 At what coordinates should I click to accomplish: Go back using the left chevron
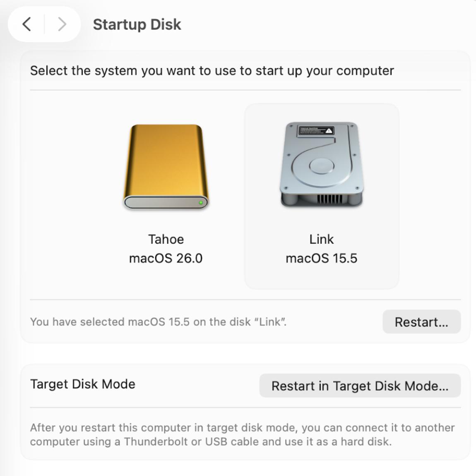click(x=27, y=24)
